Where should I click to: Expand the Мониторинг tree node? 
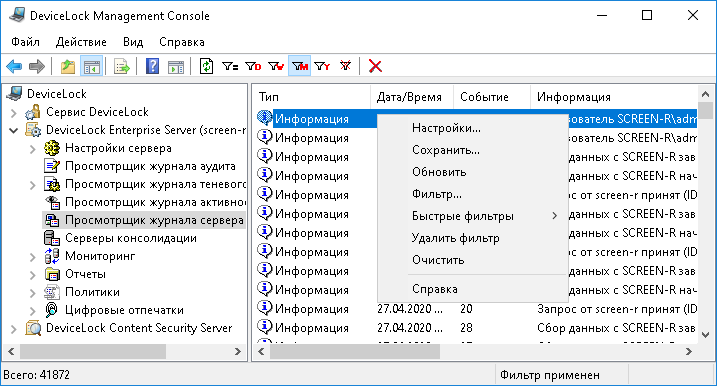click(32, 257)
